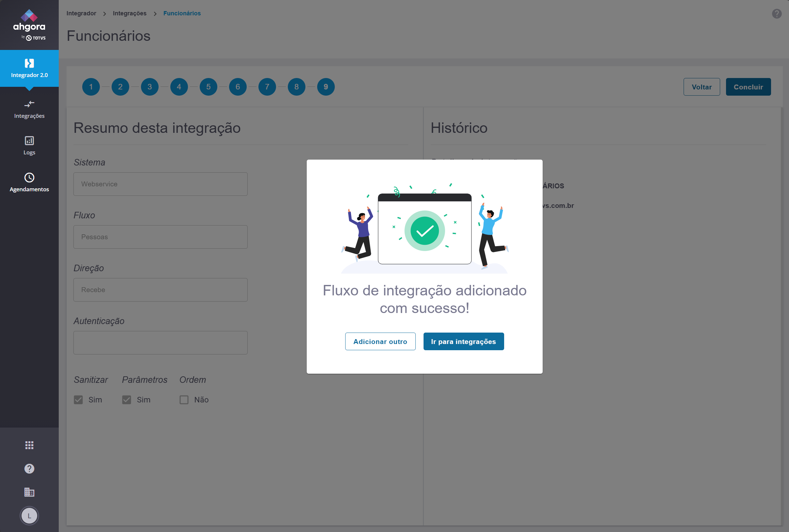
Task: Open the Logs section icon
Action: 29,140
